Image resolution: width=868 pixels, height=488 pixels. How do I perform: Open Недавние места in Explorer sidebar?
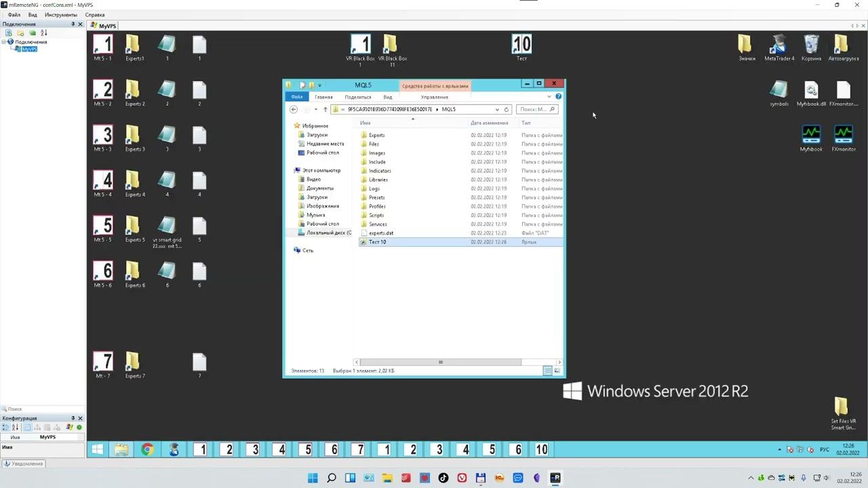(325, 144)
